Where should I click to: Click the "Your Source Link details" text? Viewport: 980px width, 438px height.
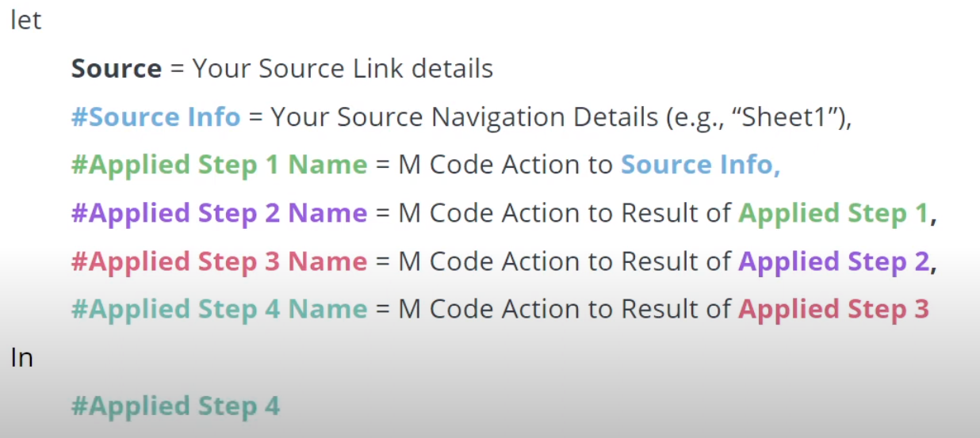(x=343, y=69)
